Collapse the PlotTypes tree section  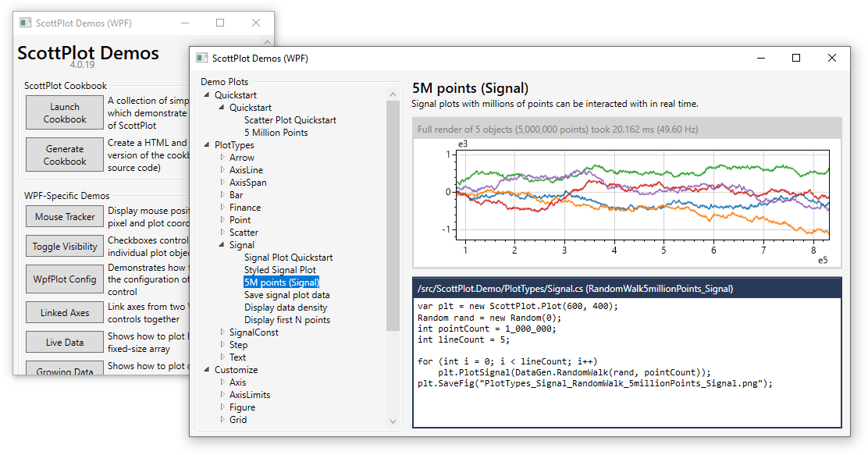coord(207,144)
